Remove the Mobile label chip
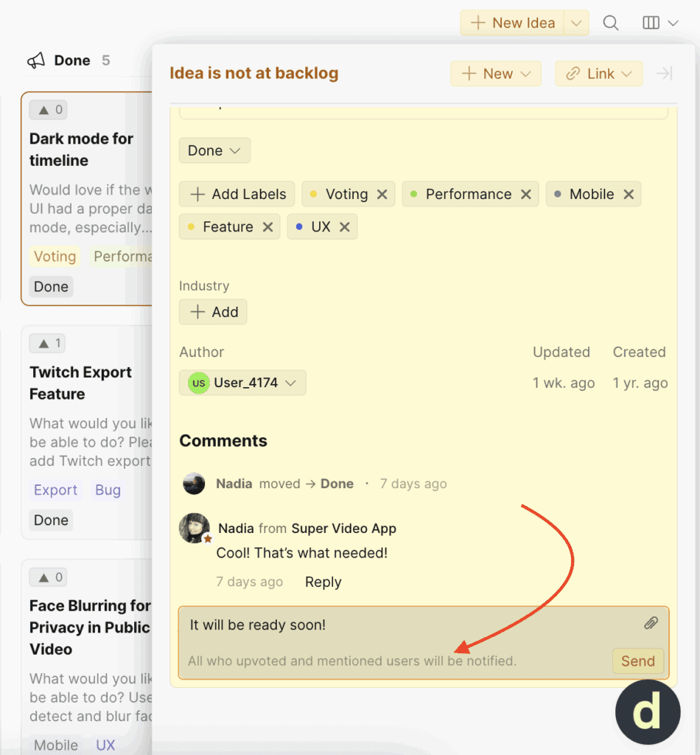 [629, 195]
